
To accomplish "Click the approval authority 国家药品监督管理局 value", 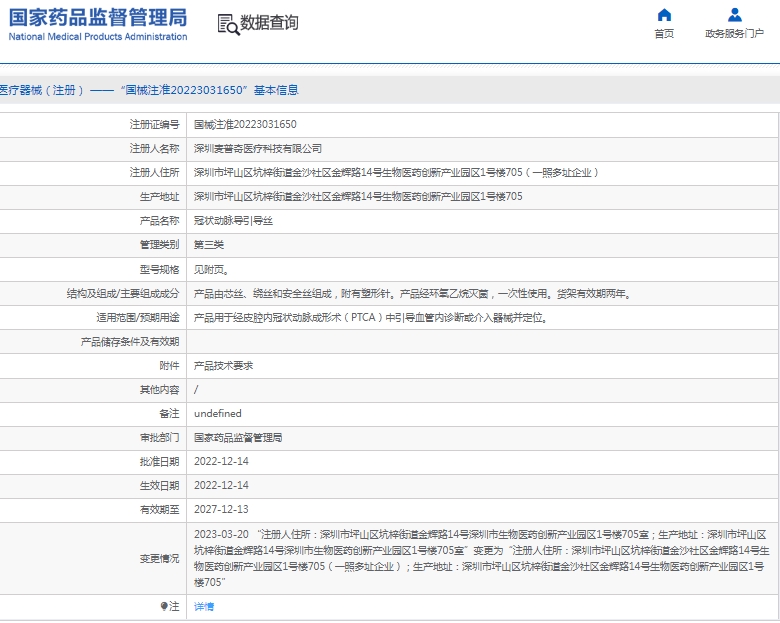I will point(238,437).
